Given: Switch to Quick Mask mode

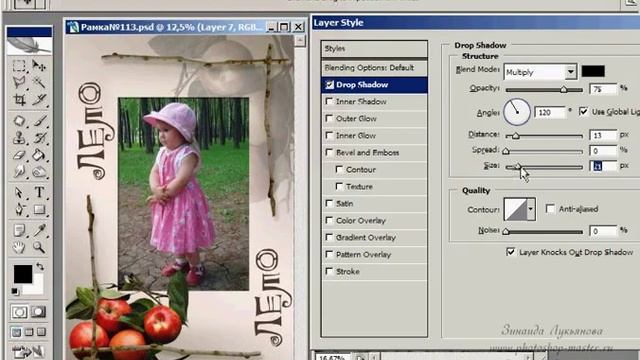Looking at the screenshot, I should tap(38, 312).
